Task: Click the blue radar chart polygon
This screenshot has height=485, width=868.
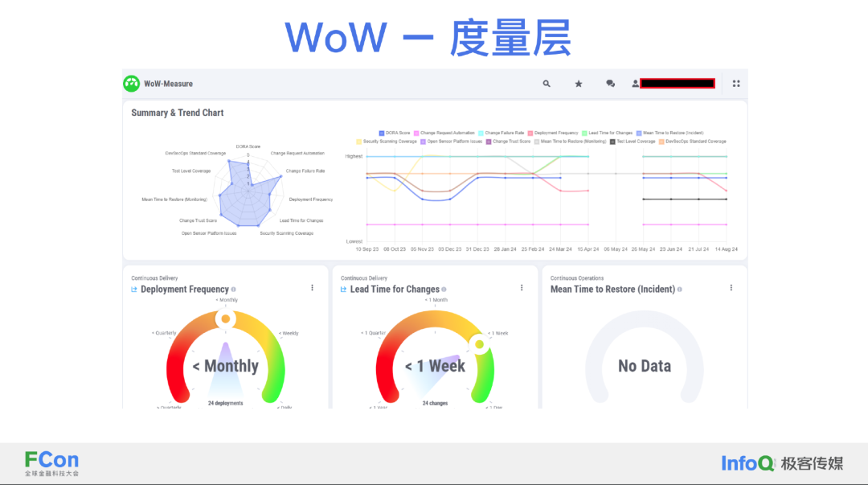Action: coord(248,194)
